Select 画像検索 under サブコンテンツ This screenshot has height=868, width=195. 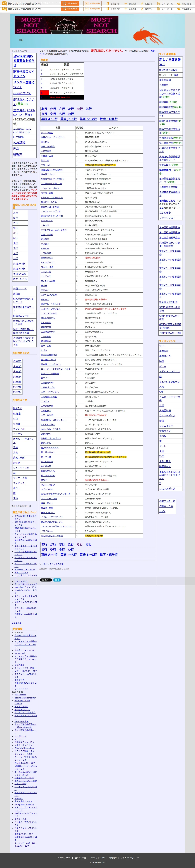click(164, 351)
